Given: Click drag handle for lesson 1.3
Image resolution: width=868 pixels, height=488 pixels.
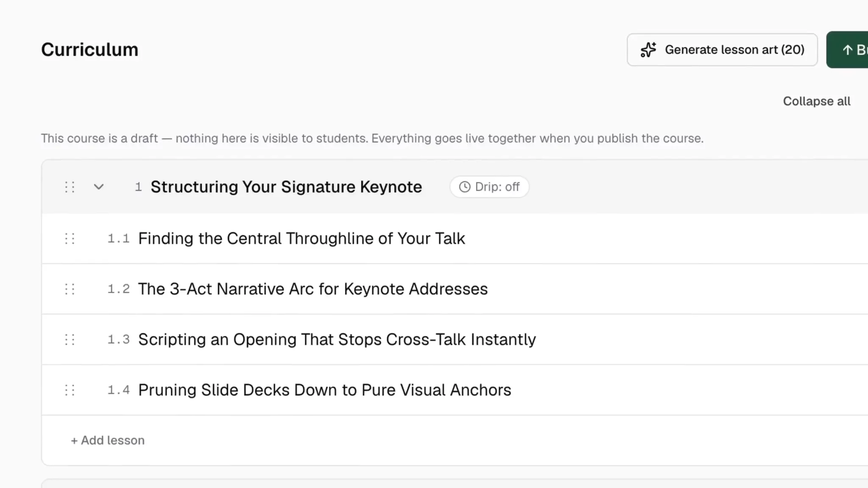Looking at the screenshot, I should point(70,339).
